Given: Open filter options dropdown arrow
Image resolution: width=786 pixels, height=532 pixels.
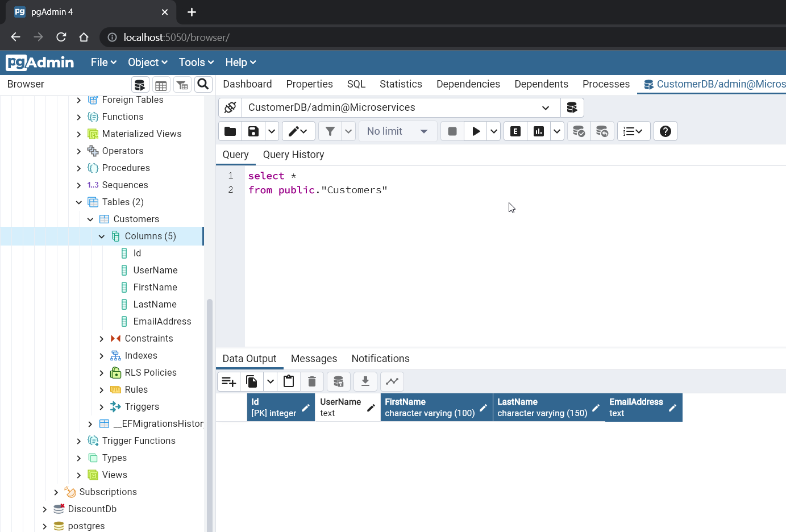Looking at the screenshot, I should (348, 131).
